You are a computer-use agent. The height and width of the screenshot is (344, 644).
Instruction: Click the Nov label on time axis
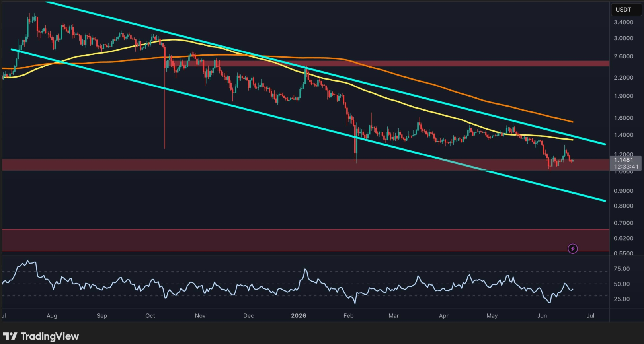[x=200, y=316]
